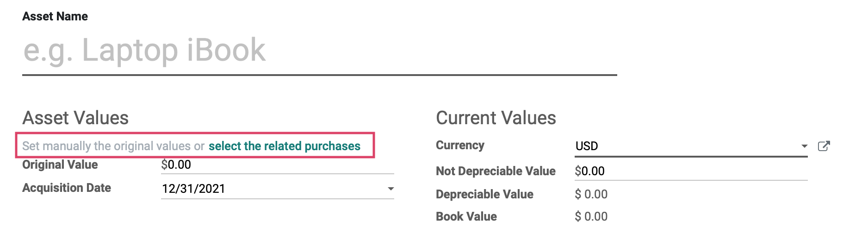The image size is (868, 241).
Task: Expand the Currency USD dropdown arrow
Action: (804, 146)
